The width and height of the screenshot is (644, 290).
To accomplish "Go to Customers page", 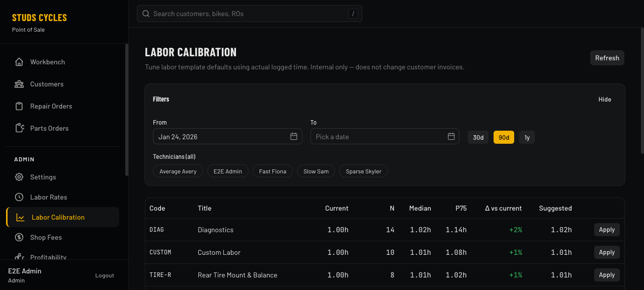I will [x=62, y=84].
